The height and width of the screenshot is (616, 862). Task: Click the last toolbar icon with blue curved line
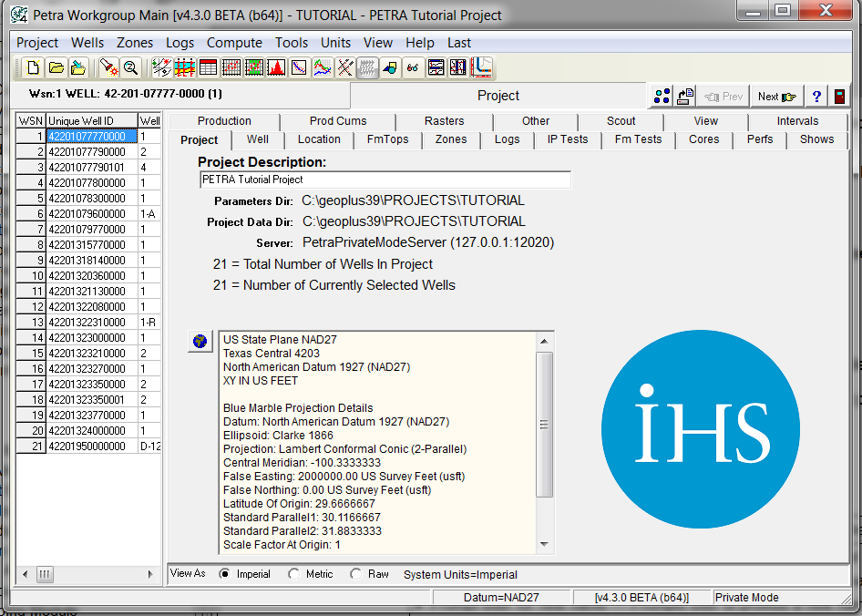[x=482, y=68]
